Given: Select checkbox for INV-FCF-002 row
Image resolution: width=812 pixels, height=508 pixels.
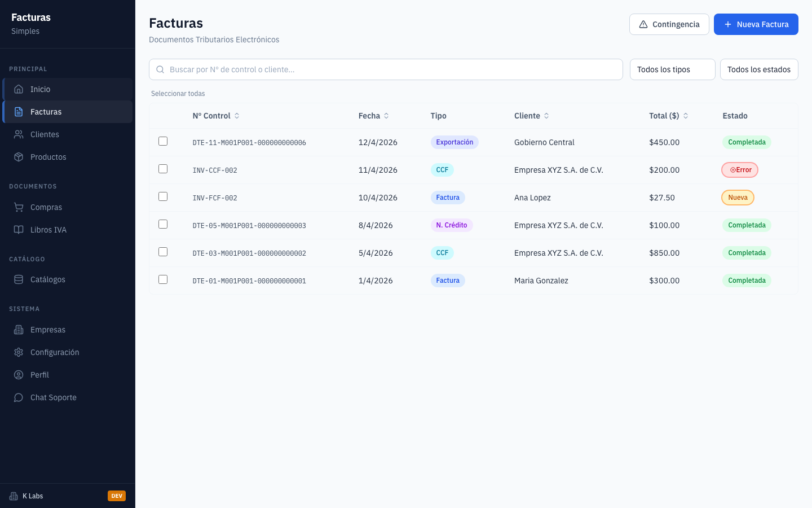Looking at the screenshot, I should pyautogui.click(x=163, y=196).
